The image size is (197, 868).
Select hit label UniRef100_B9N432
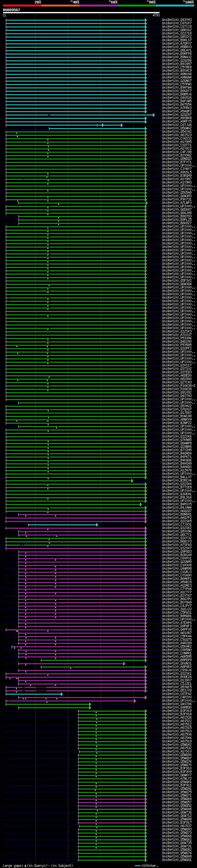[177, 57]
